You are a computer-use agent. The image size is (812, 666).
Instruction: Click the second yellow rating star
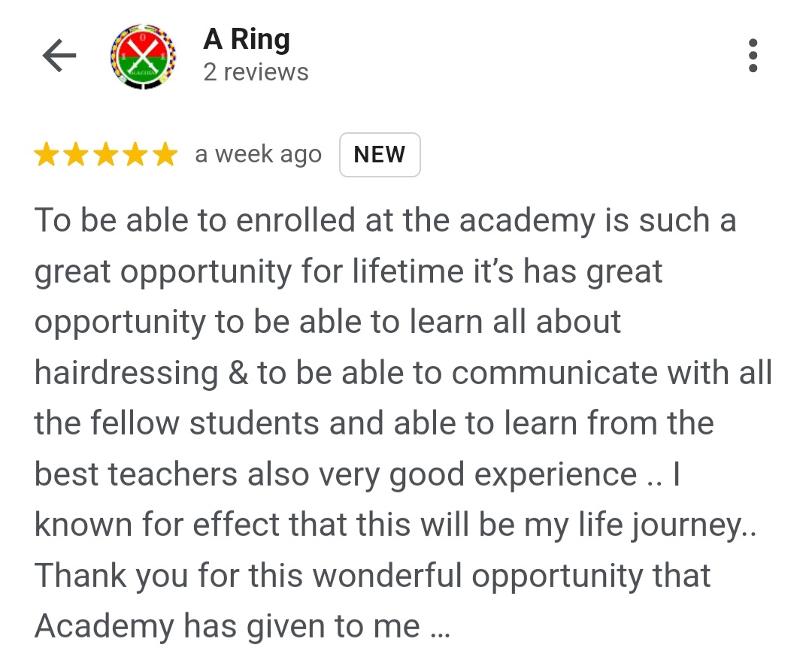point(76,154)
